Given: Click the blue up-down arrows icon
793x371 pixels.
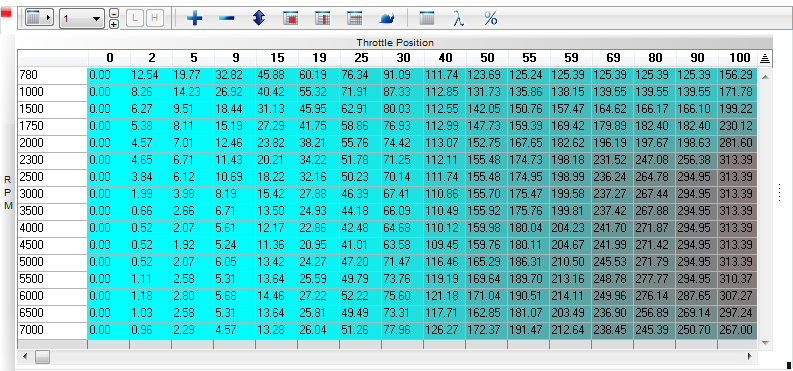Looking at the screenshot, I should (259, 19).
